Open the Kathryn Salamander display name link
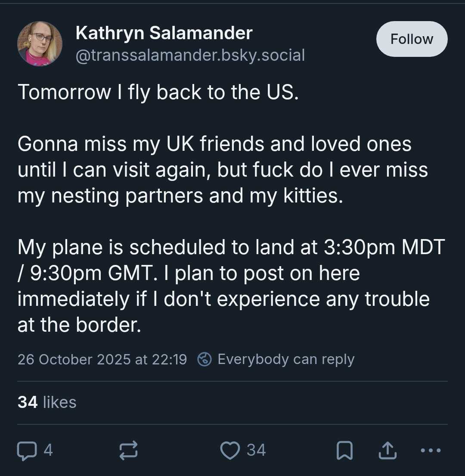 click(164, 33)
